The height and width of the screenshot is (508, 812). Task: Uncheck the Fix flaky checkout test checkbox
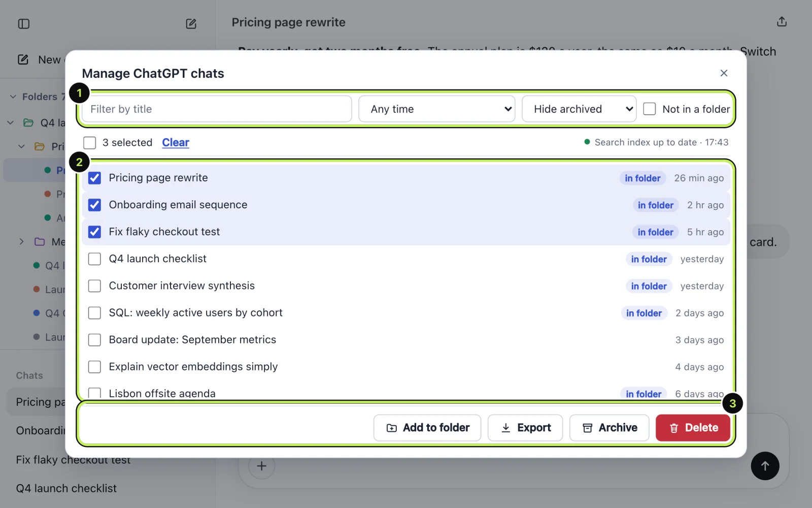pos(94,232)
